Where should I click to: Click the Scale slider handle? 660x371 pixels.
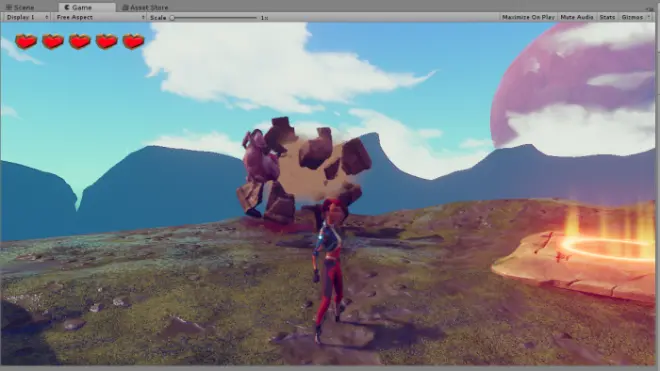tap(172, 18)
